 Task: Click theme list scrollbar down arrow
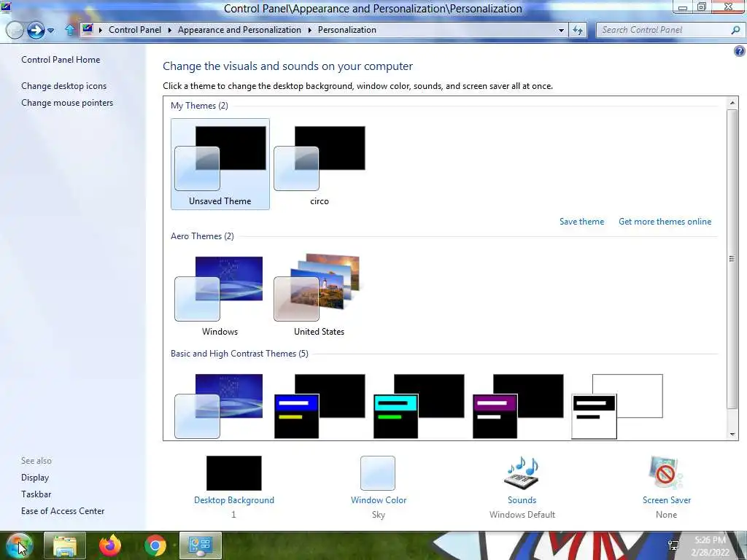coord(732,434)
